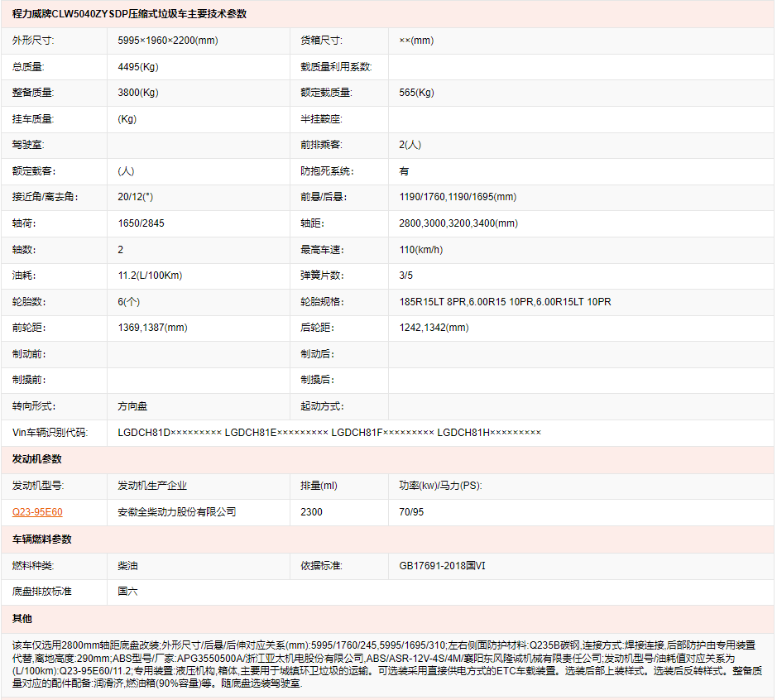Screen dimensions: 777x700
Task: Click the engine manufacturer 安徽全柴动力股份有限公司
Action: point(177,512)
